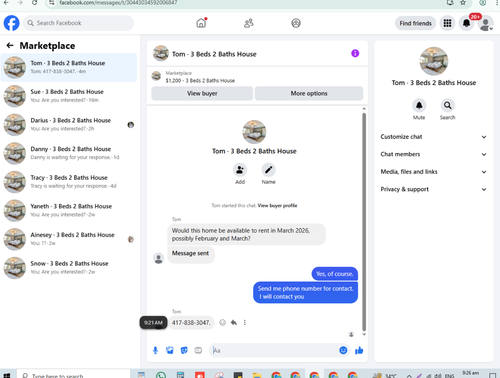
Task: Open conversation information purple icon
Action: pos(355,53)
